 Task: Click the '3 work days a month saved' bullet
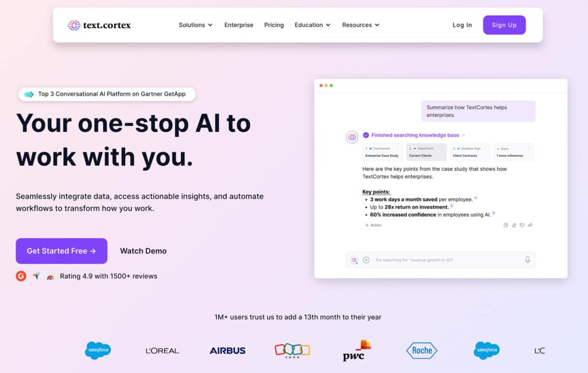421,199
